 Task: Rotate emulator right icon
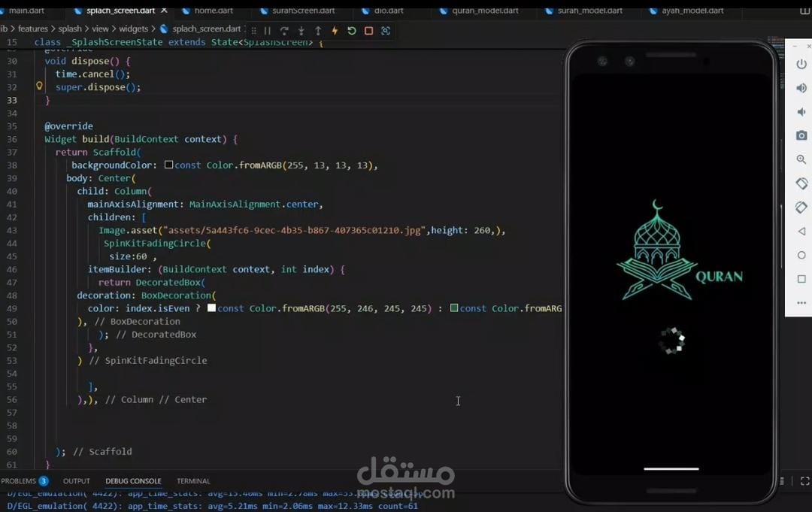pyautogui.click(x=801, y=207)
